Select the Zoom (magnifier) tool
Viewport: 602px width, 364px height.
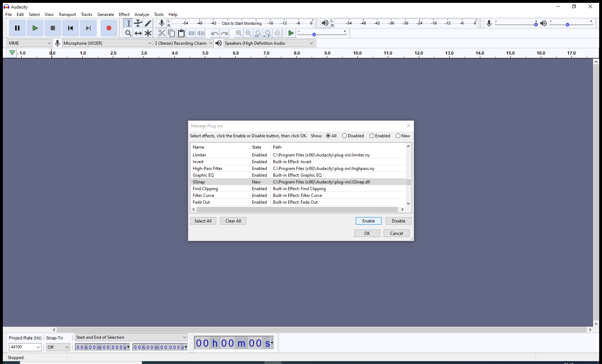128,33
